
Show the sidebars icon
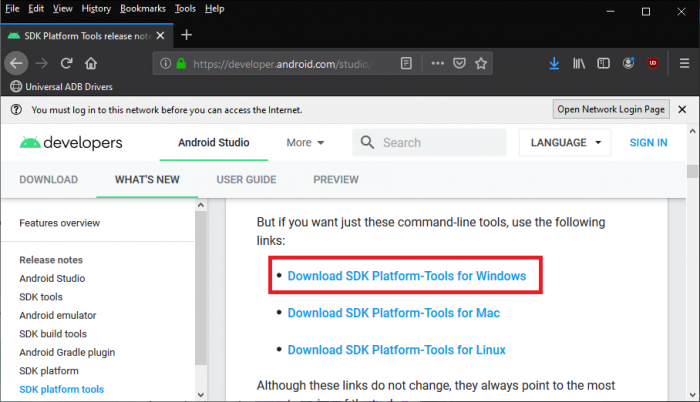pyautogui.click(x=604, y=63)
